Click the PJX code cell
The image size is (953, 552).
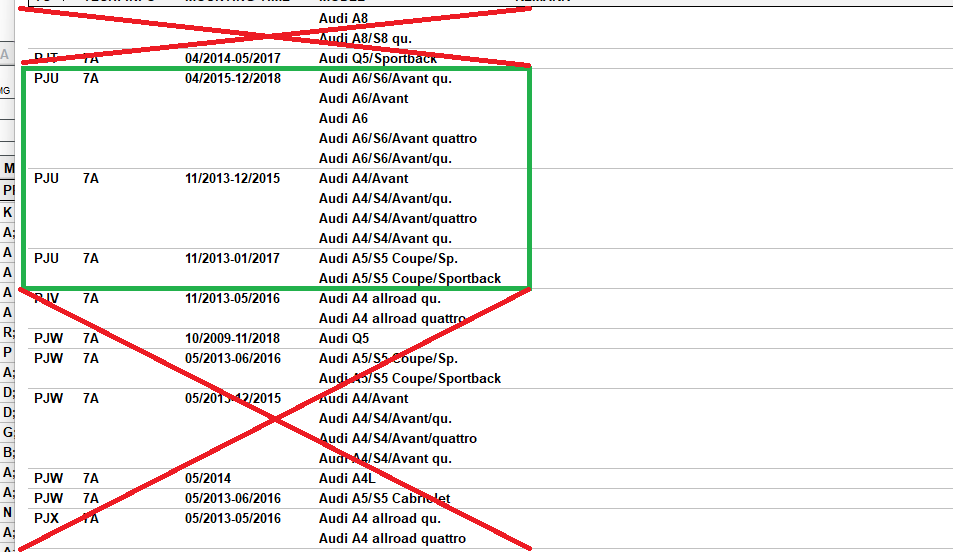[46, 518]
